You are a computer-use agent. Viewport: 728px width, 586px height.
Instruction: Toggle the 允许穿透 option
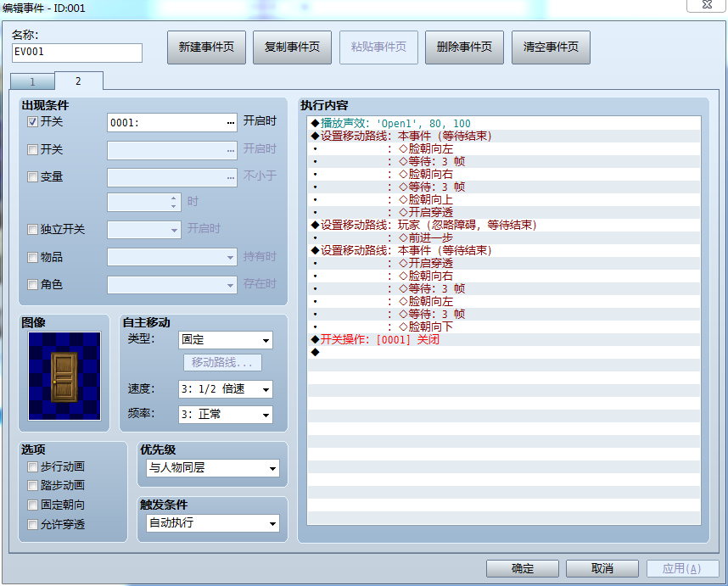32,524
